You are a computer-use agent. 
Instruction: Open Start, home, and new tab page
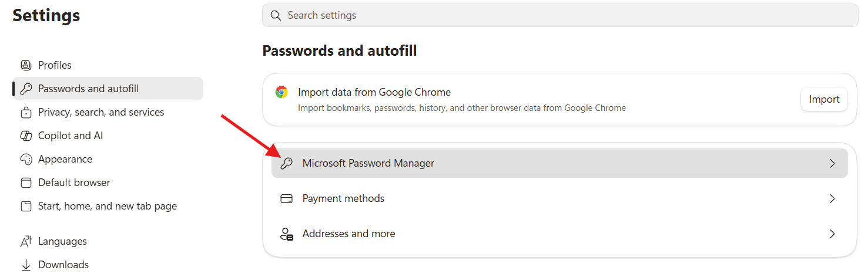tap(108, 206)
